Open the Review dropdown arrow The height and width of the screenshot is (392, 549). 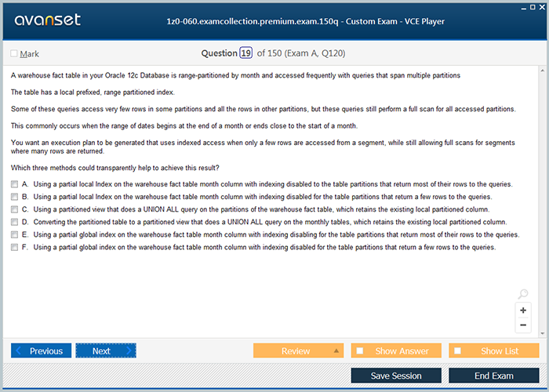336,350
